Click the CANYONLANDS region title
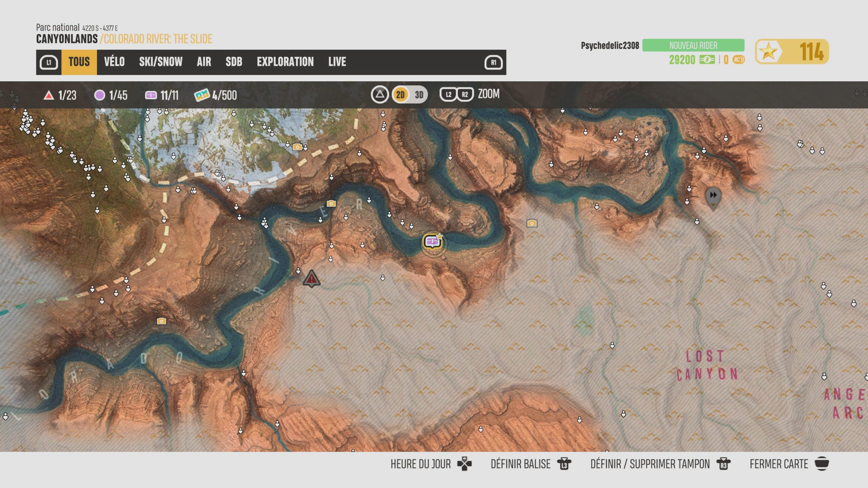Screen dimensions: 868x488 click(67, 39)
